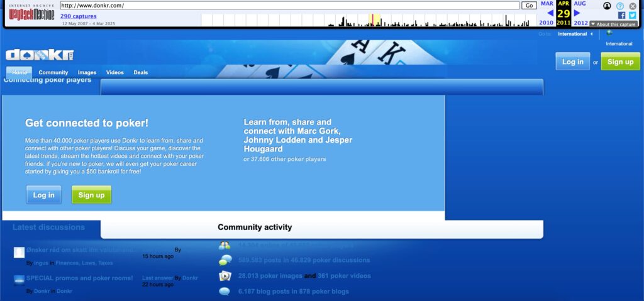Click the poker images media icon
644x301 pixels.
[x=225, y=276]
